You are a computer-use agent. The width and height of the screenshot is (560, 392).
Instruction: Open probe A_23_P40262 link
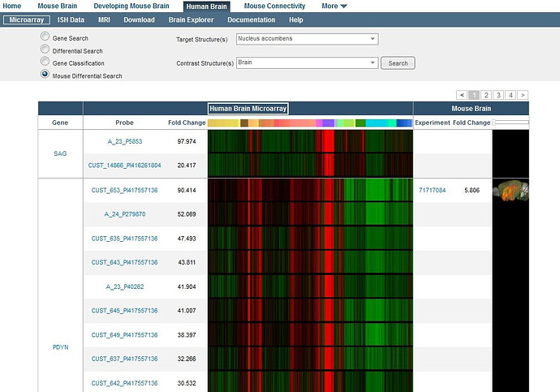click(125, 286)
